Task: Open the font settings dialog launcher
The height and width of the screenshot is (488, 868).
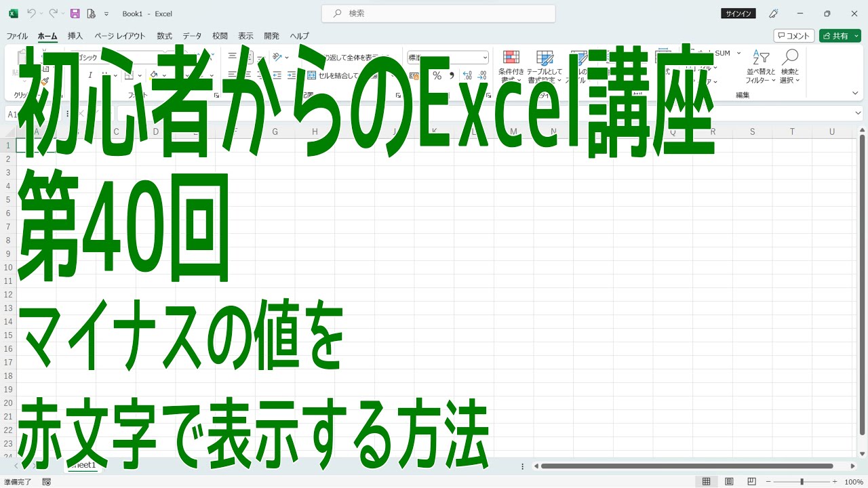Action: (216, 96)
